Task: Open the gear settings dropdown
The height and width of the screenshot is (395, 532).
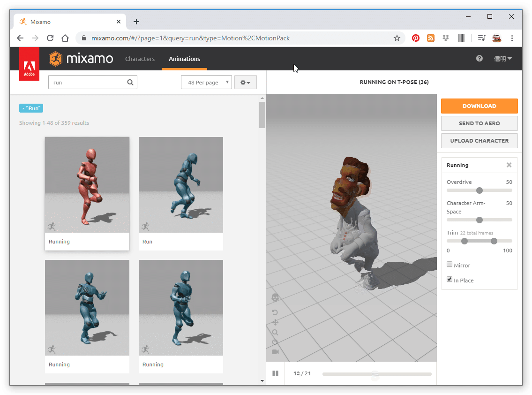Action: click(x=245, y=82)
